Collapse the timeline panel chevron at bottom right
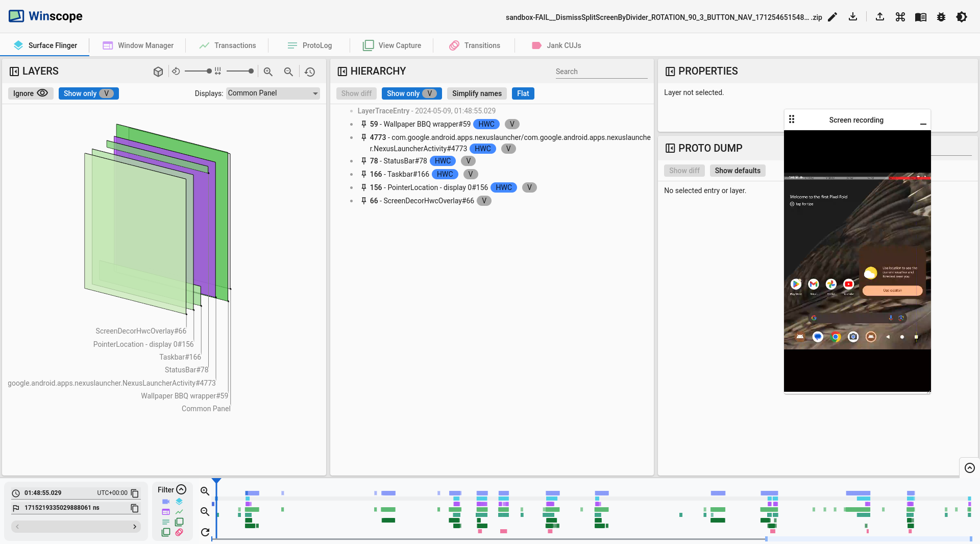This screenshot has height=544, width=980. tap(969, 468)
